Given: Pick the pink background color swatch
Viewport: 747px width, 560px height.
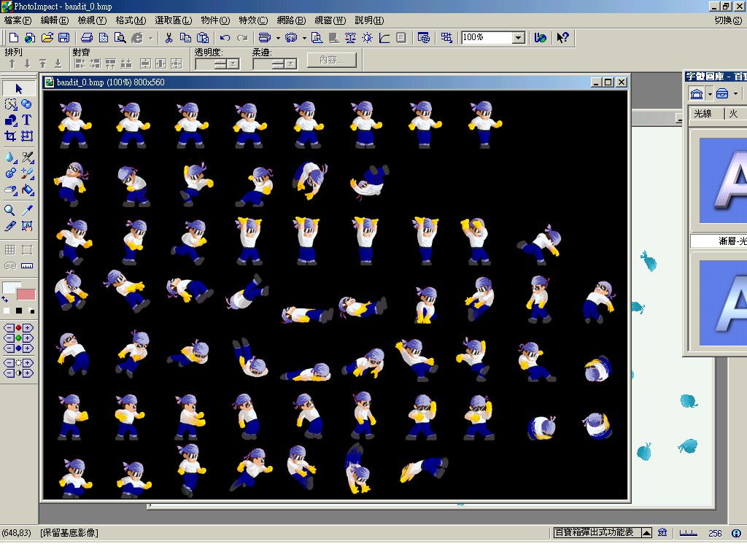Looking at the screenshot, I should [26, 295].
